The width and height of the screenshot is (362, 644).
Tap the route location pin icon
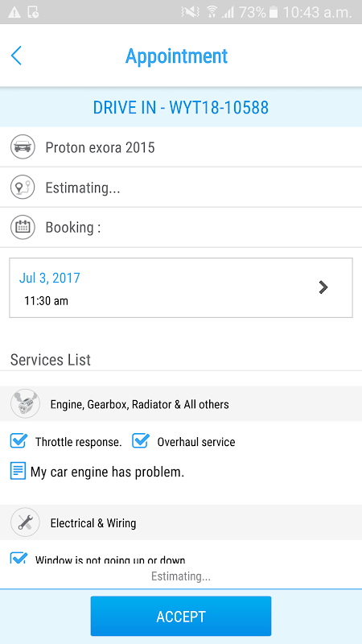(23, 188)
